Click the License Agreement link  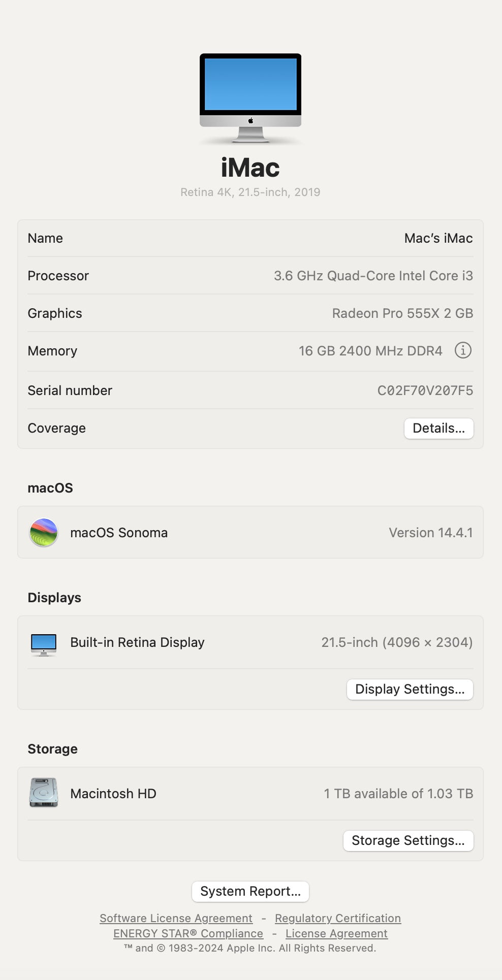point(336,933)
